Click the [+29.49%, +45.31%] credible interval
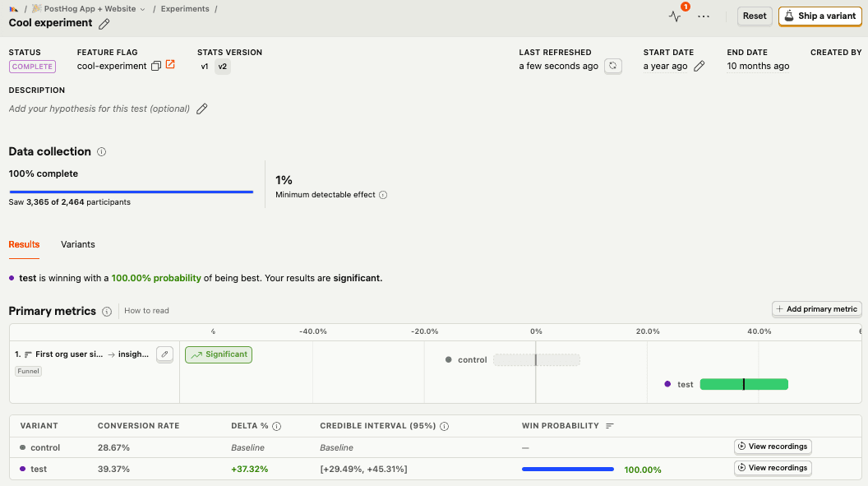This screenshot has width=868, height=486. [x=363, y=469]
